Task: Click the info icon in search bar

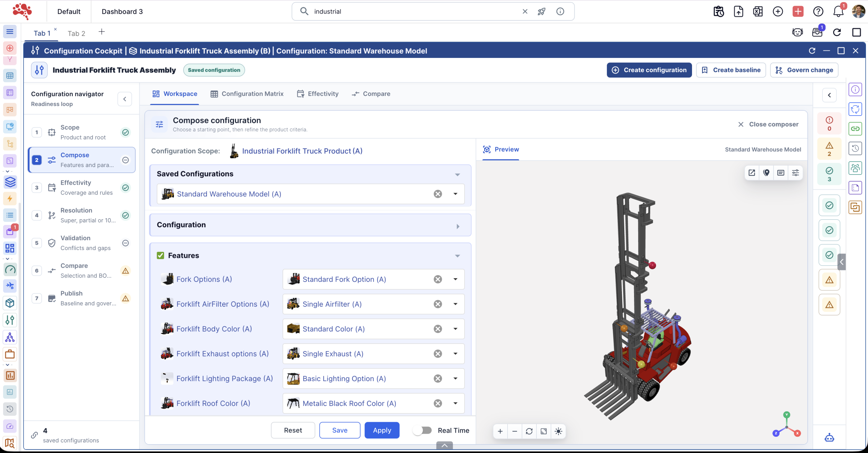Action: click(560, 12)
